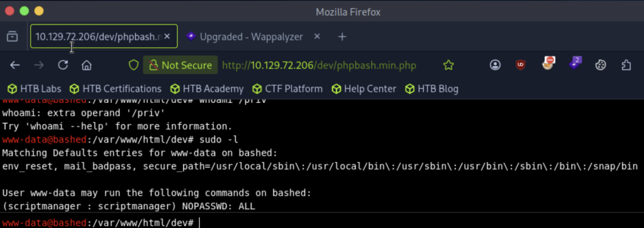The width and height of the screenshot is (644, 228).
Task: Open the Firefox View icon beside tabs
Action: pyautogui.click(x=13, y=37)
